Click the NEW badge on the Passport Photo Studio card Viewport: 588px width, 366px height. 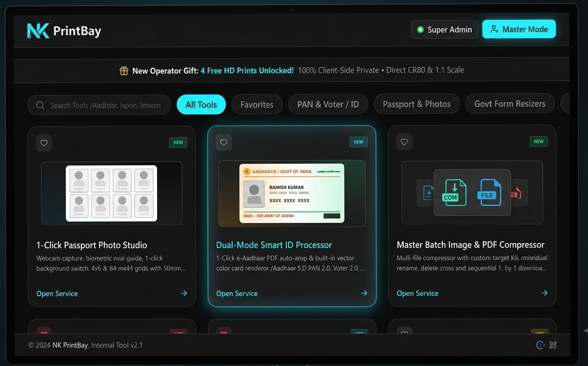click(178, 142)
